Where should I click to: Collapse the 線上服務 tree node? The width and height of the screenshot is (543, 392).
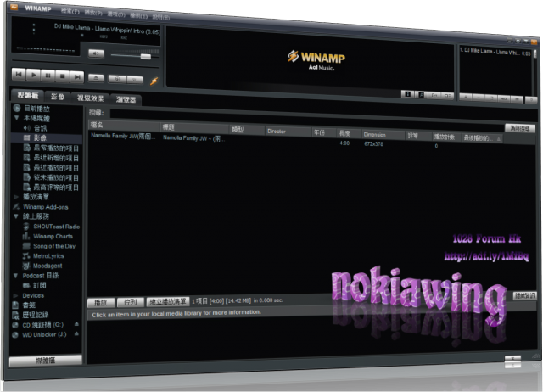(16, 216)
